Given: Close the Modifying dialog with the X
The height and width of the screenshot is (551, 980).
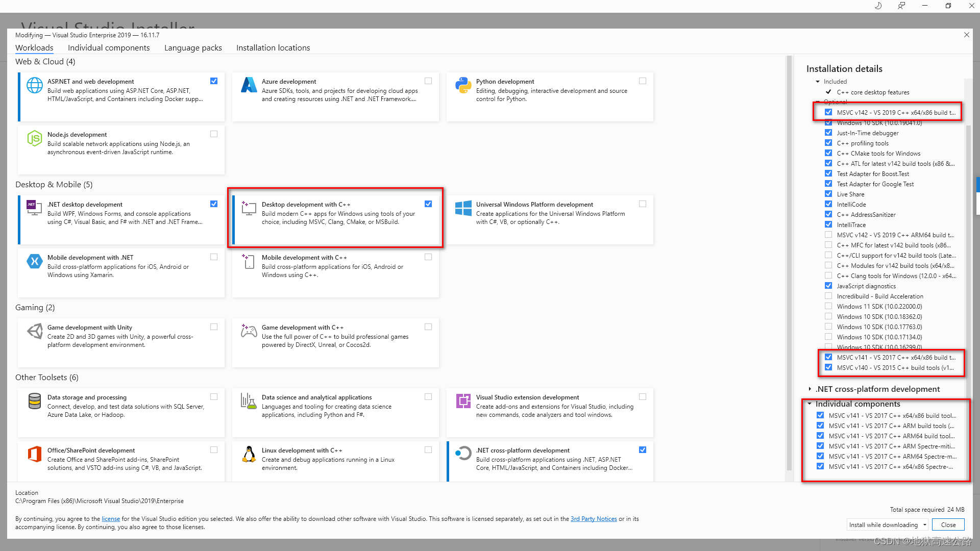Looking at the screenshot, I should [966, 35].
